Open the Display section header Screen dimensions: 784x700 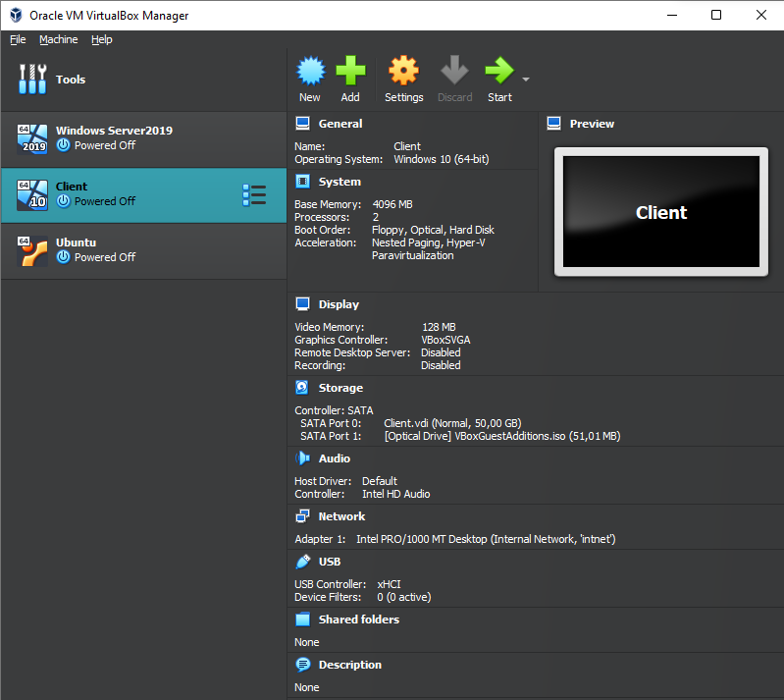(x=339, y=304)
